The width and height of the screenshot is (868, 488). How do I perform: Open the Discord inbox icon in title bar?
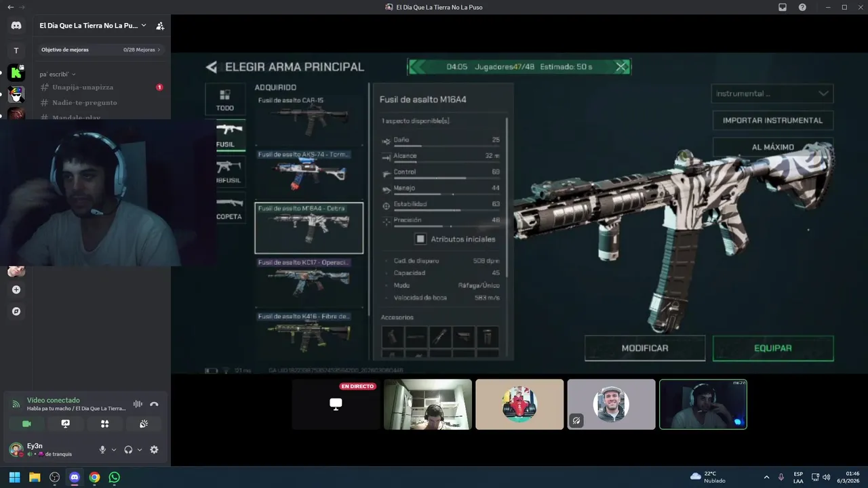coord(782,7)
